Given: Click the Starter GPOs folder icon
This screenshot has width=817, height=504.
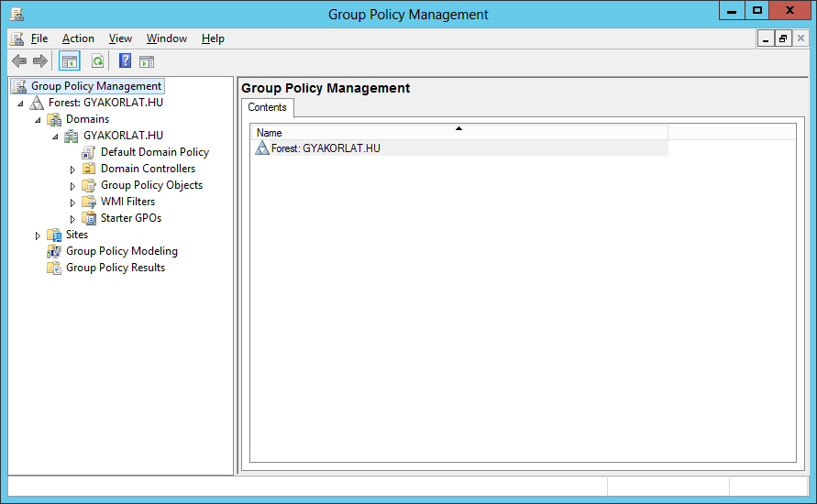Looking at the screenshot, I should click(x=89, y=218).
